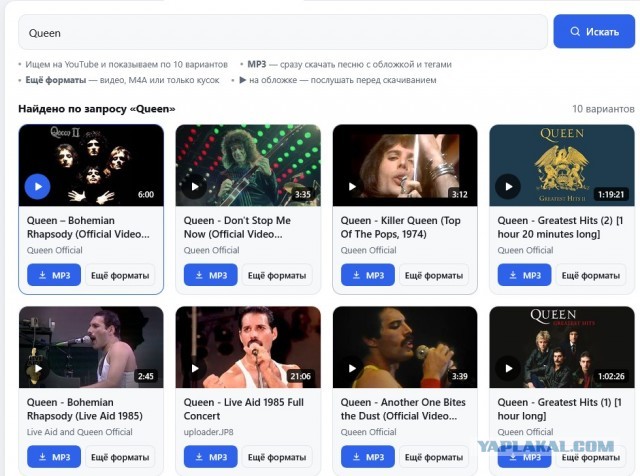This screenshot has height=476, width=640.
Task: Click the search input field containing Queen
Action: [282, 32]
